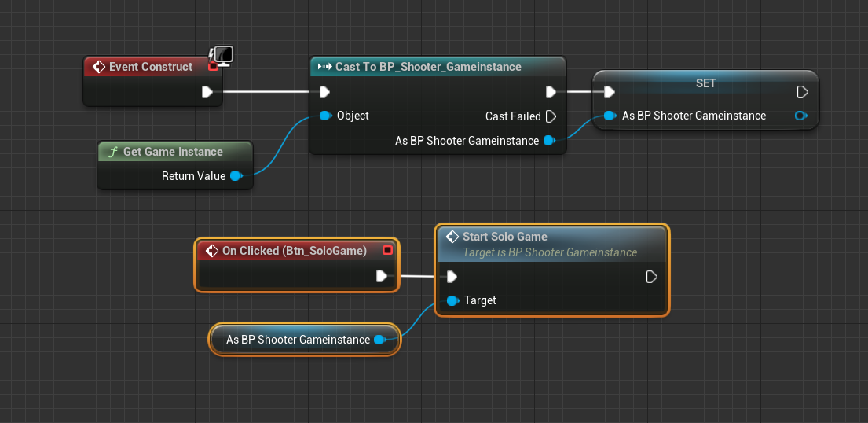
Task: Click the SET node's execution output pin
Action: (802, 92)
